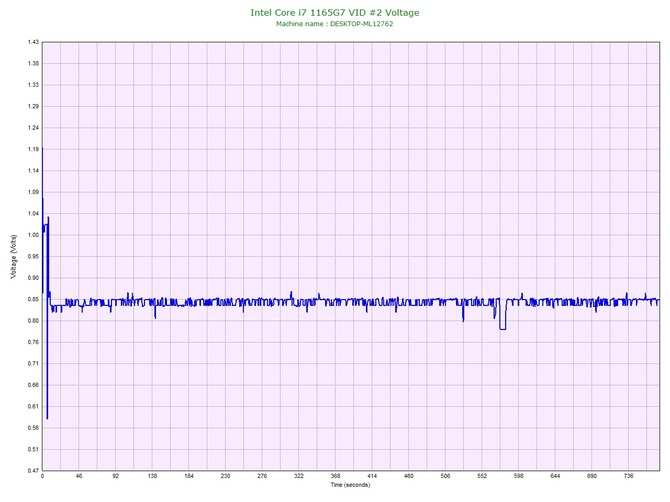Click the 1.33 y-axis value
The image size is (670, 502).
point(33,85)
